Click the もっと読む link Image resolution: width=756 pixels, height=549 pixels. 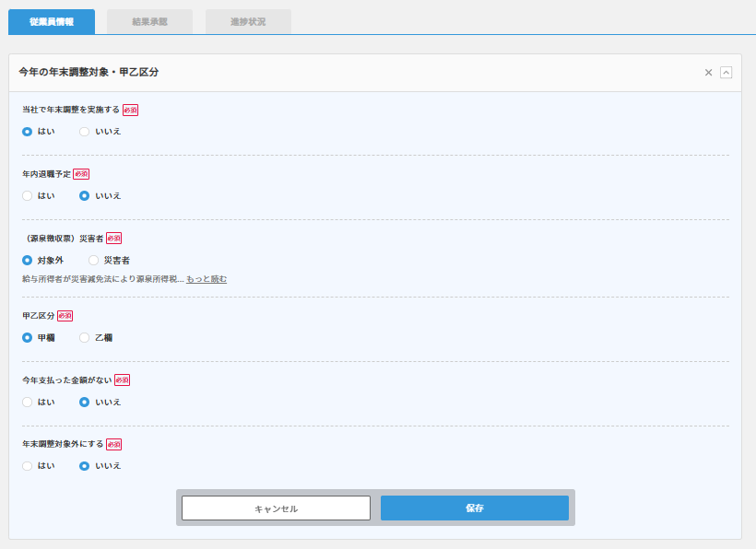tap(207, 279)
